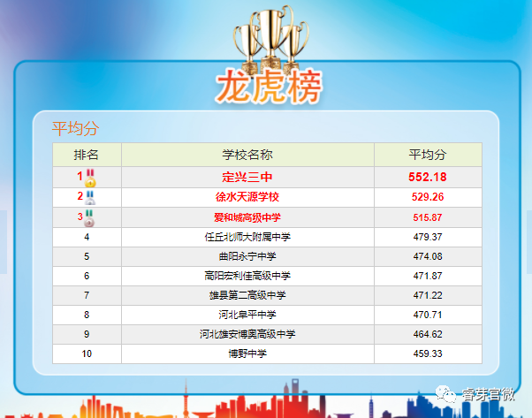This screenshot has height=418, width=532.
Task: Click rank number 4
Action: point(87,237)
